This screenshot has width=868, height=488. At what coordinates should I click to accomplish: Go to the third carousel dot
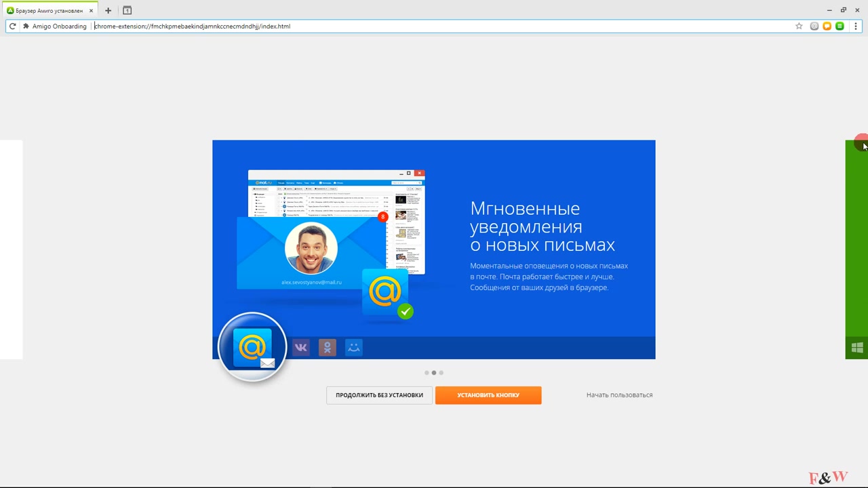pos(441,373)
